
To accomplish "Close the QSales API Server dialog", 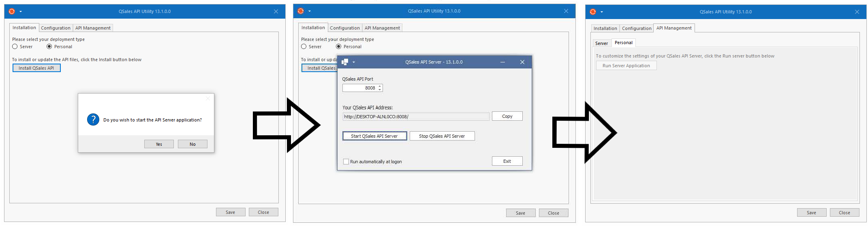I will coord(522,62).
